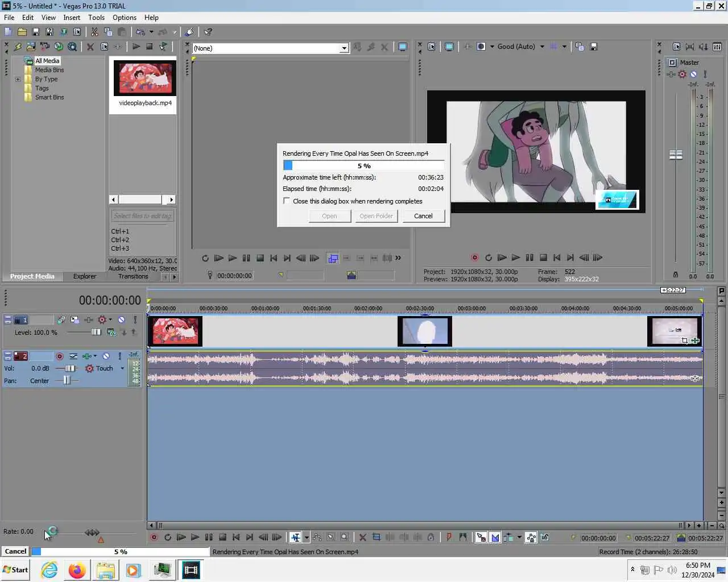Image resolution: width=728 pixels, height=582 pixels.
Task: Open the auto ripple mode dropdown arrow
Action: [519, 537]
